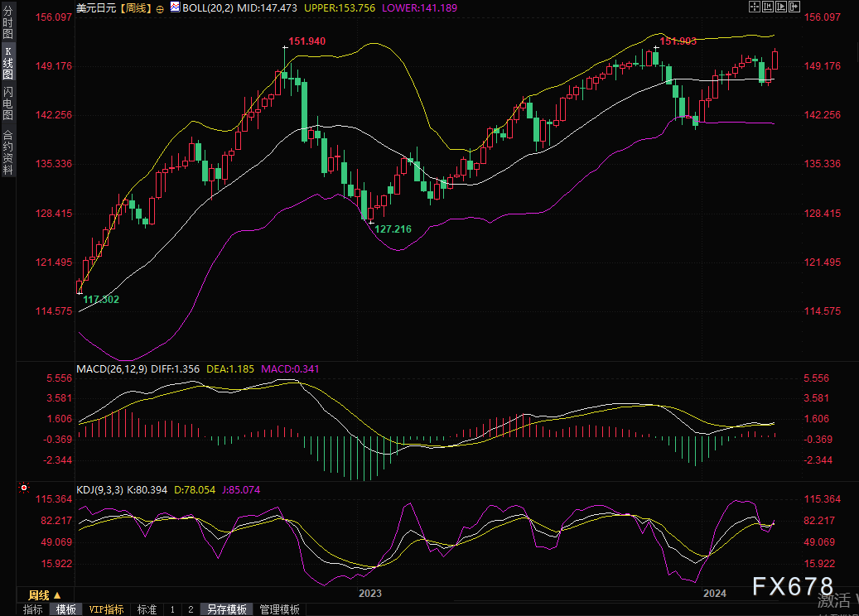The height and width of the screenshot is (616, 859).
Task: Click the right axis price 156.097
Action: click(823, 17)
